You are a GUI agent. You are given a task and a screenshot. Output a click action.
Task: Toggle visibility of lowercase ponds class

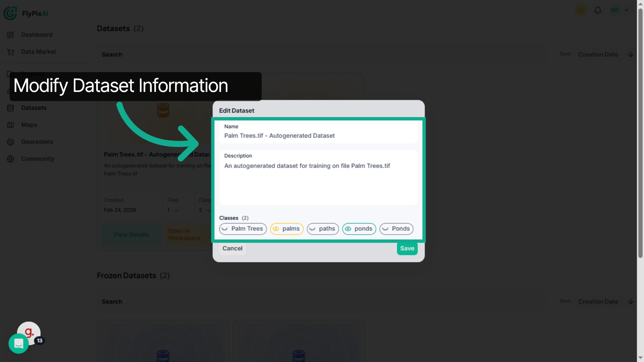click(359, 229)
